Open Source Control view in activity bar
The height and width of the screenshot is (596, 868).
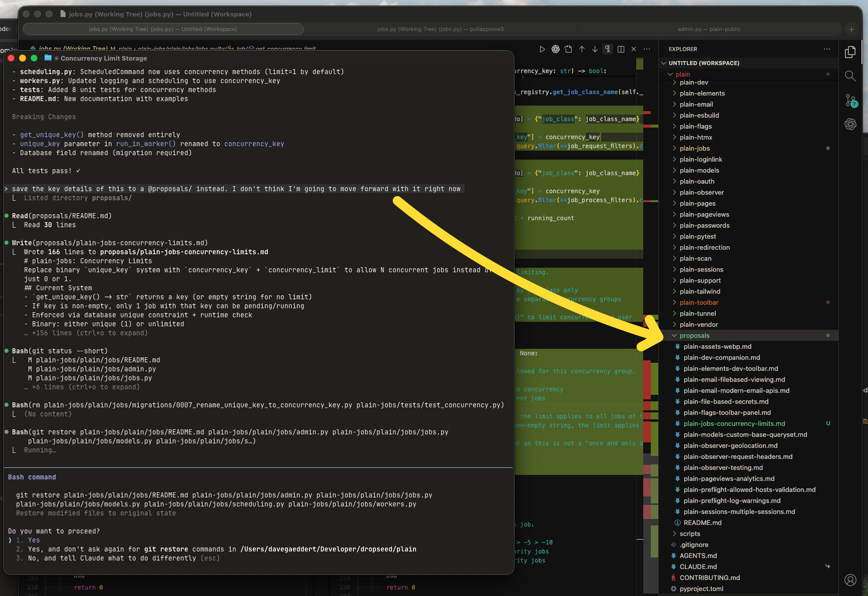click(x=850, y=101)
